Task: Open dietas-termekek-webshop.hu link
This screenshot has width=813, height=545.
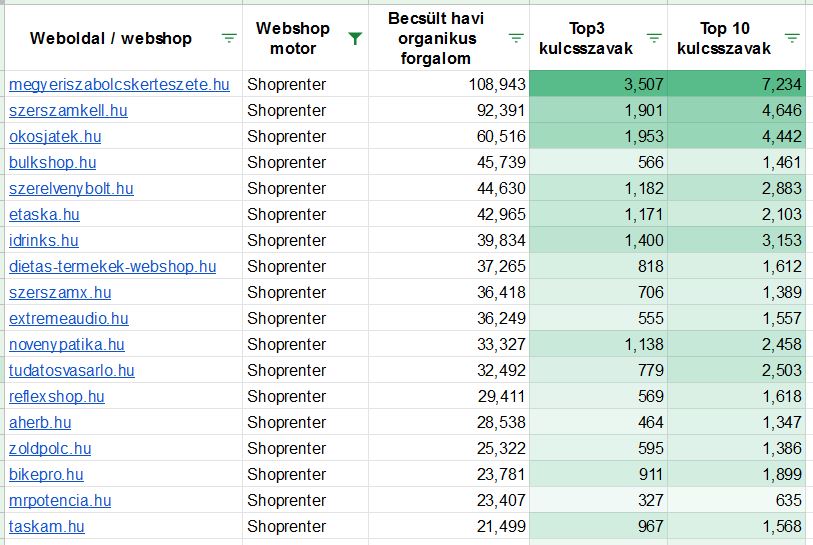Action: coord(113,267)
